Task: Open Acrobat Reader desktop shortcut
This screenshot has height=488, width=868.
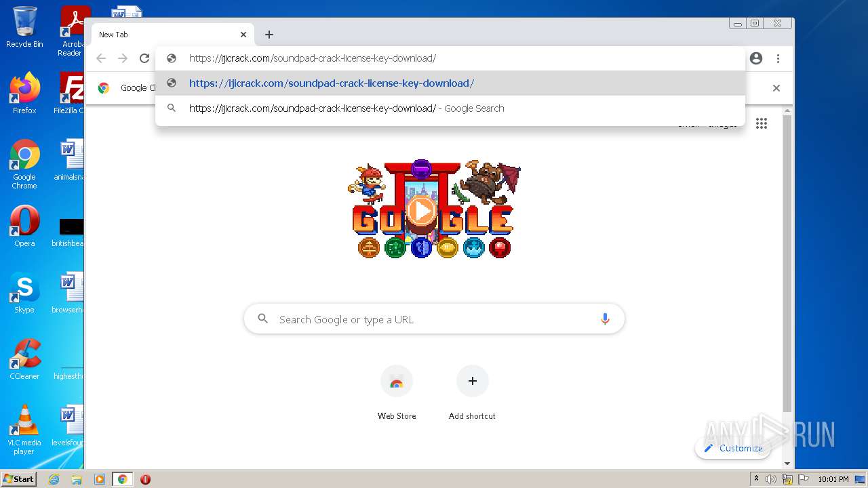Action: 71,31
